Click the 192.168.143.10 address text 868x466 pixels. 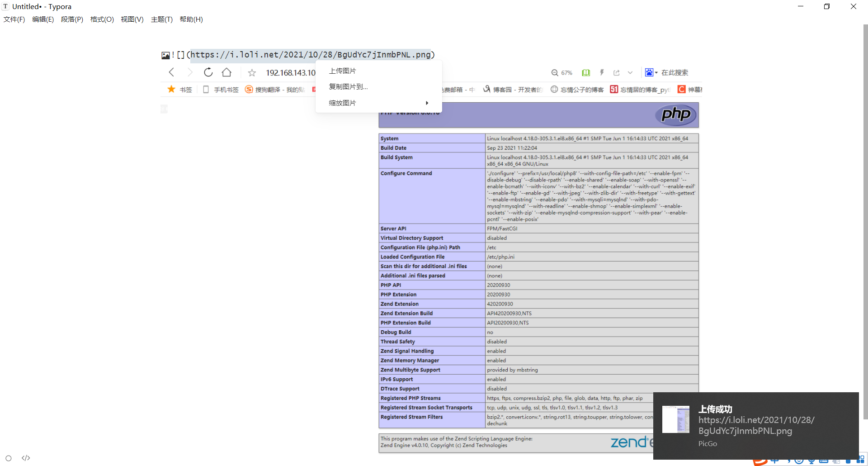pos(291,73)
